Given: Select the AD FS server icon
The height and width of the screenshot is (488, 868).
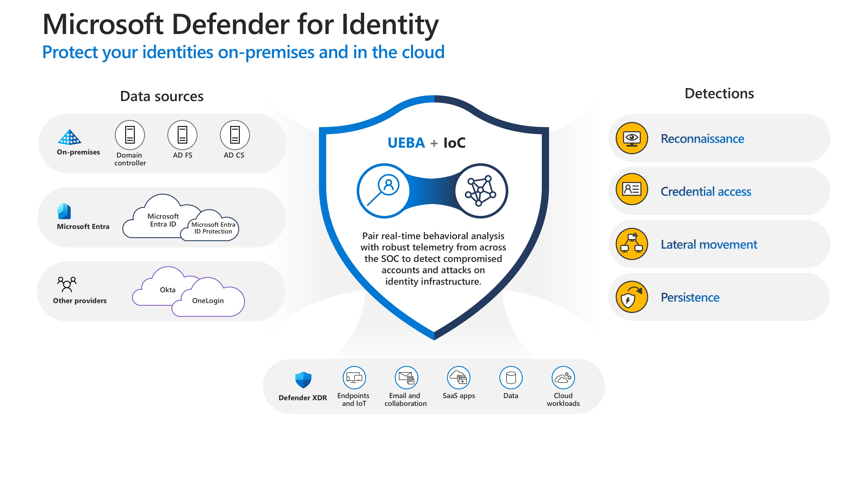Looking at the screenshot, I should [x=182, y=135].
